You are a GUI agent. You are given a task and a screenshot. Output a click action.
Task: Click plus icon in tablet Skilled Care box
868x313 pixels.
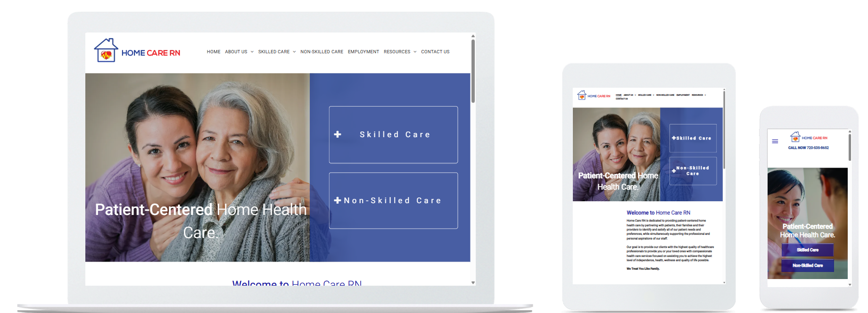(x=674, y=138)
